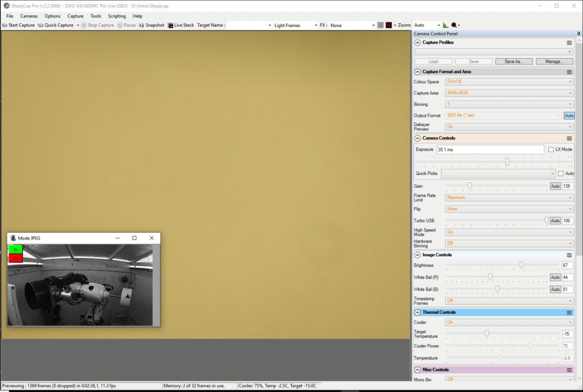Collapse the Camera Controls section

(417, 138)
